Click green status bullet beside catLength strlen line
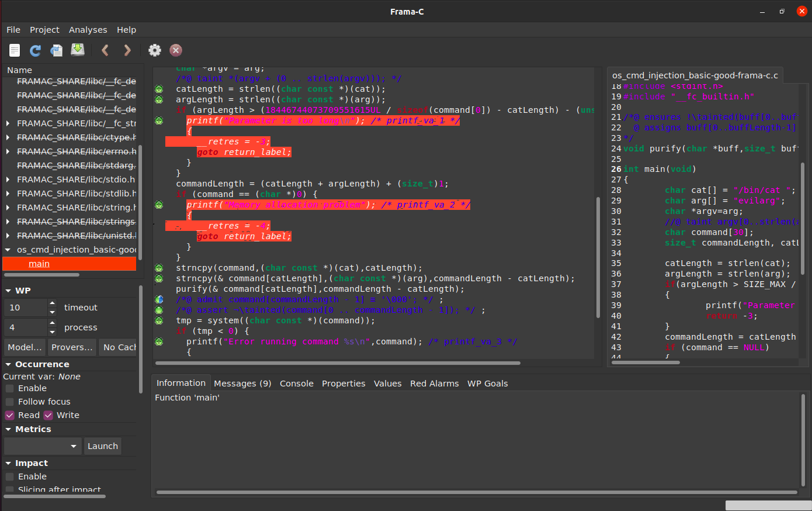 point(159,89)
